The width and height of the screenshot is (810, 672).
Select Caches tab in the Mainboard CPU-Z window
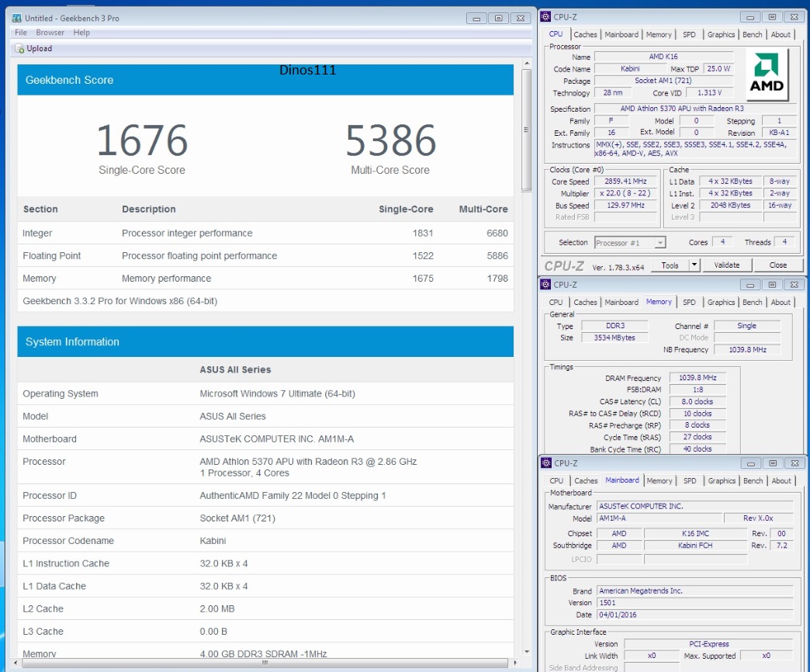coord(586,480)
